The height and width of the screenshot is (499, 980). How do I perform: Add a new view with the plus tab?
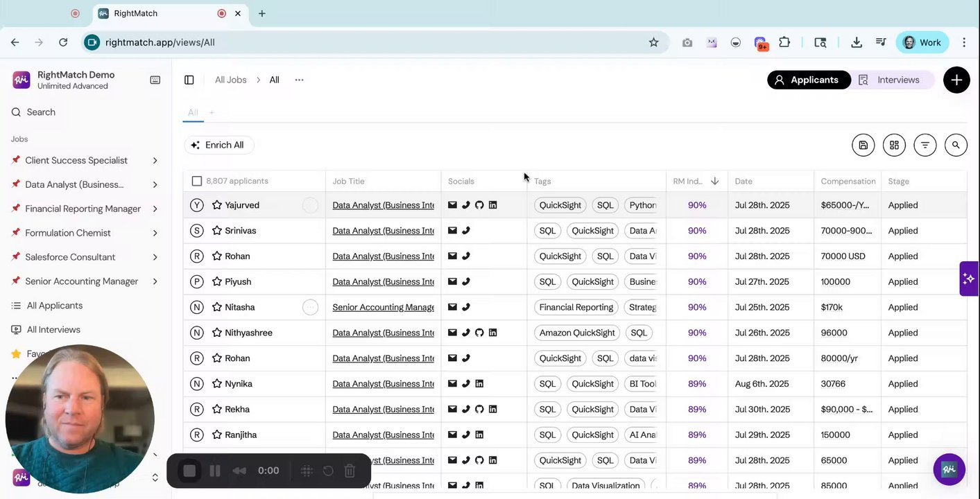click(212, 112)
